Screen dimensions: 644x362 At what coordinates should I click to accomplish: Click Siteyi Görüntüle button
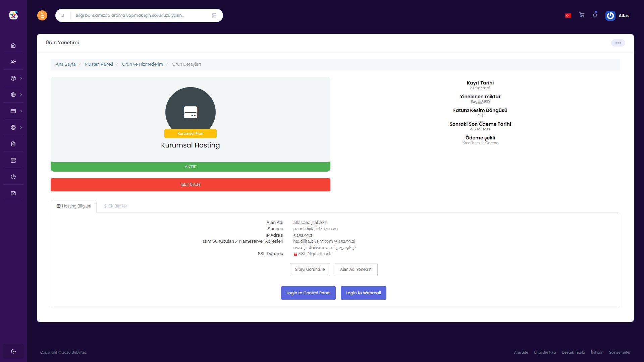coord(310,269)
